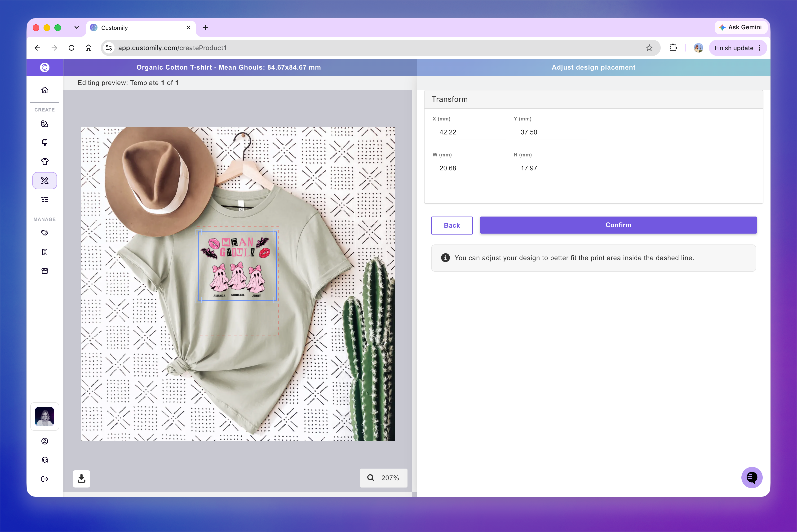The image size is (797, 532).
Task: Open the support headset icon in sidebar
Action: [44, 460]
